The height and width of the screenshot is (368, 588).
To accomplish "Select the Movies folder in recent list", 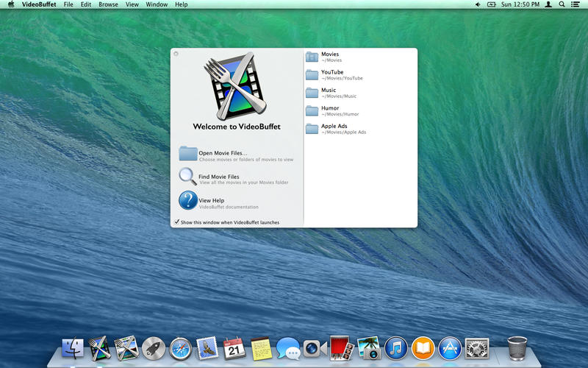I will [x=360, y=57].
